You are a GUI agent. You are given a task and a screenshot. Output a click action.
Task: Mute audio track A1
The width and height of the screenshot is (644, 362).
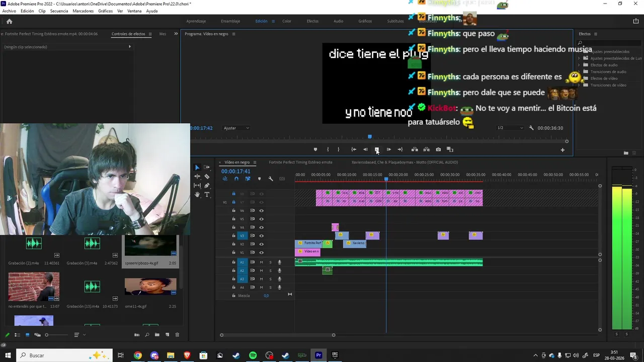pos(261,262)
